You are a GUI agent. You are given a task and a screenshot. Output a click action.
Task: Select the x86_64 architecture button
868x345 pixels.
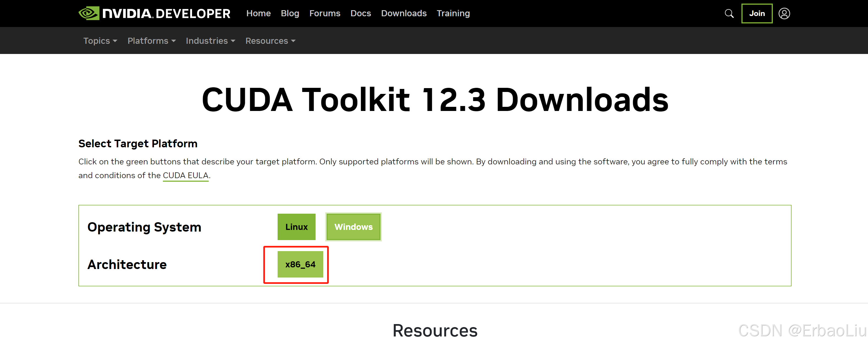pyautogui.click(x=300, y=264)
